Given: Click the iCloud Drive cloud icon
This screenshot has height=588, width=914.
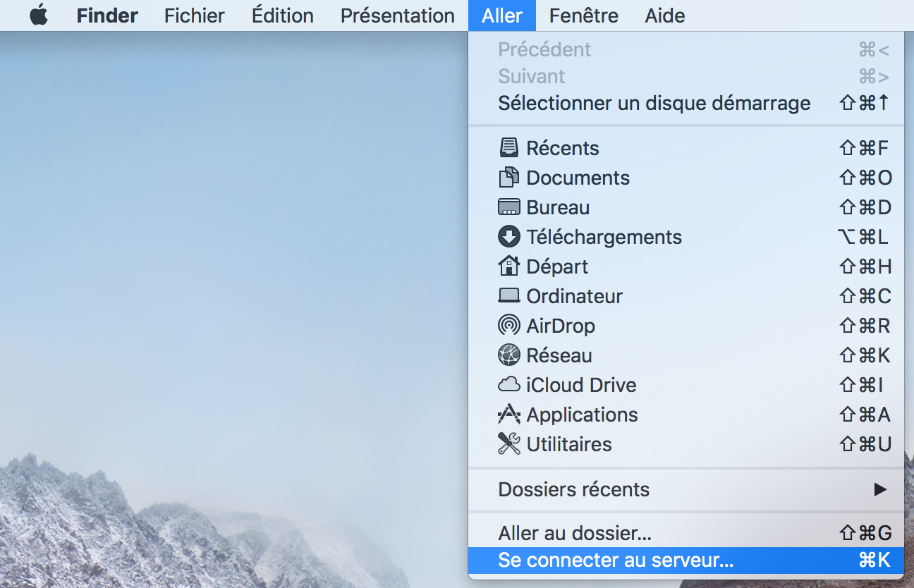Looking at the screenshot, I should point(508,385).
